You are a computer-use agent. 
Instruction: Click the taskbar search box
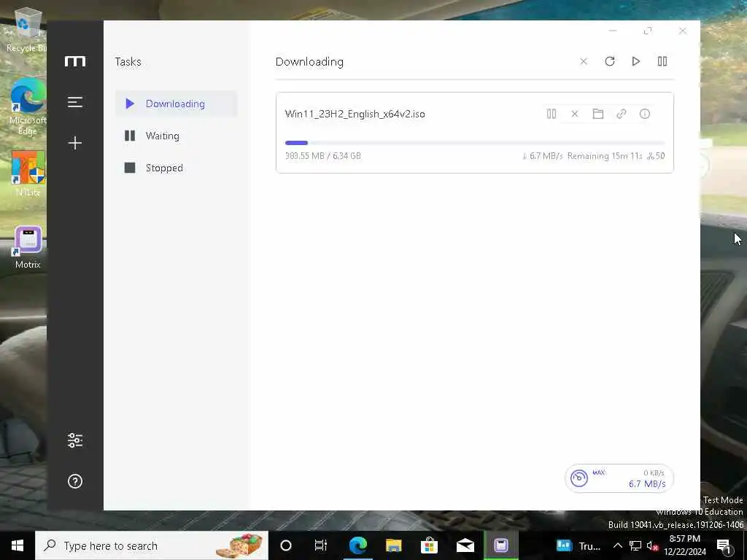coord(152,545)
